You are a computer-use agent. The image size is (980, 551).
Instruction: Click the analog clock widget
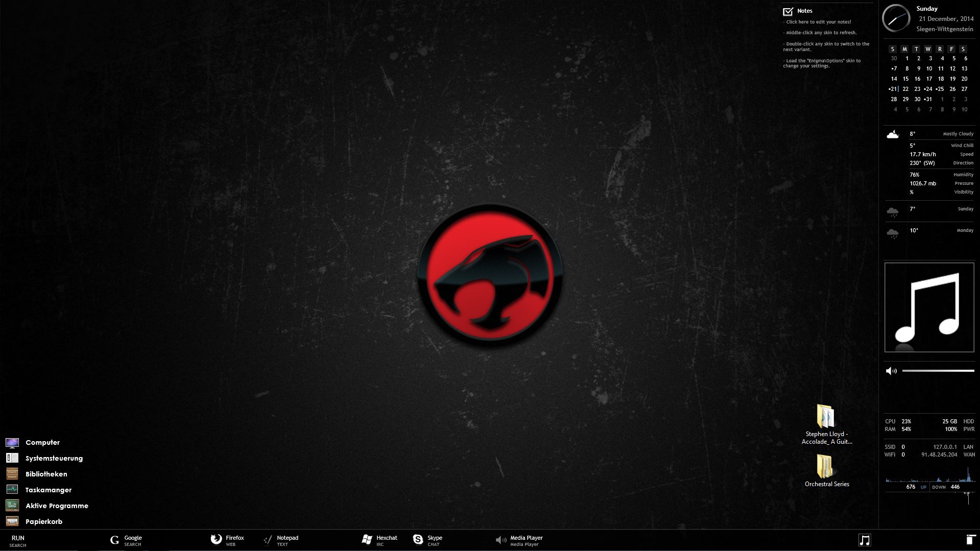click(x=896, y=18)
